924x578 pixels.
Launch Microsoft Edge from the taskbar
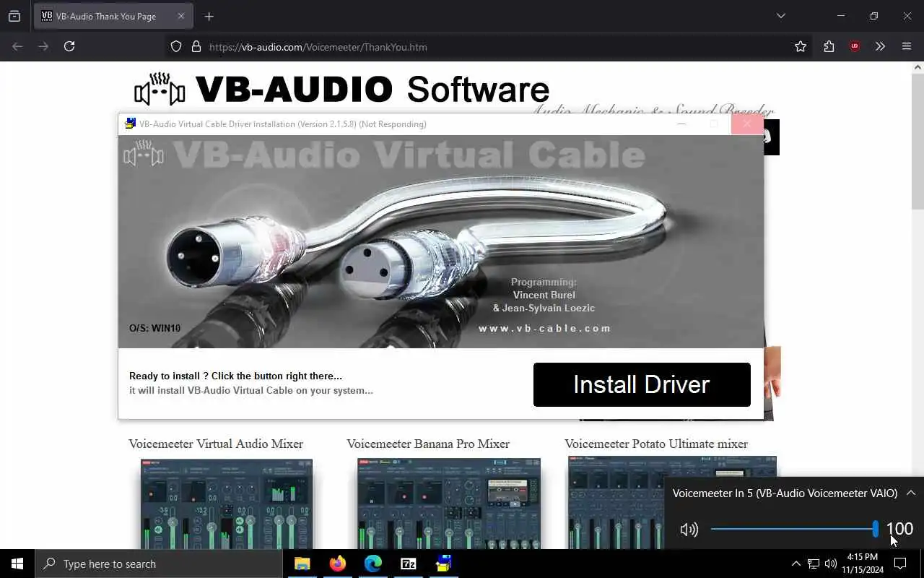[x=372, y=564]
